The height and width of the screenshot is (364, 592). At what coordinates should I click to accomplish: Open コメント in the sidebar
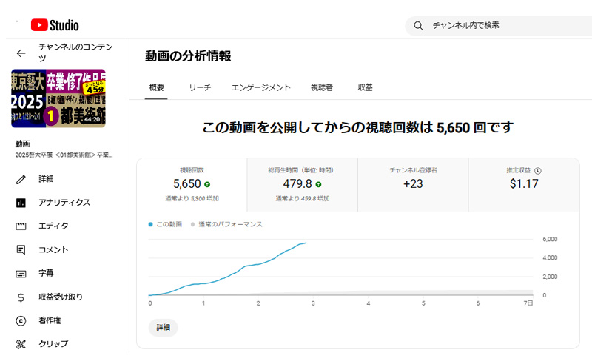click(x=53, y=249)
